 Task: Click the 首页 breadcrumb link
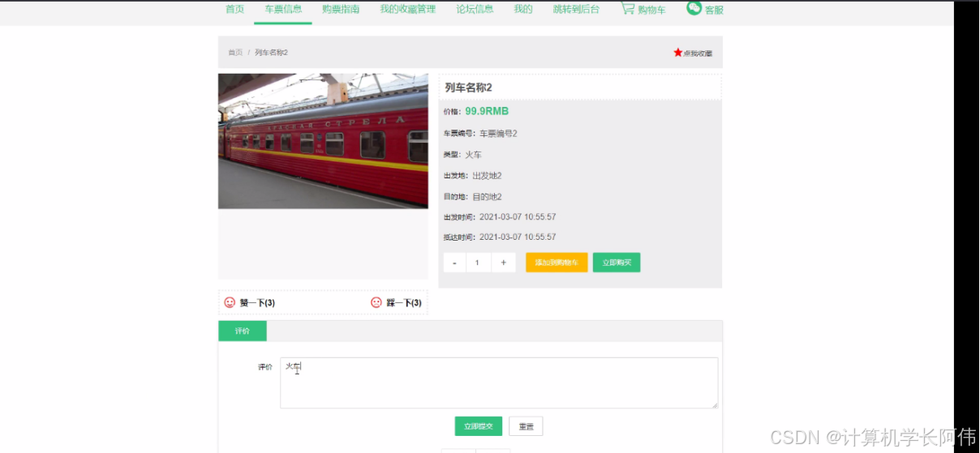coord(235,53)
